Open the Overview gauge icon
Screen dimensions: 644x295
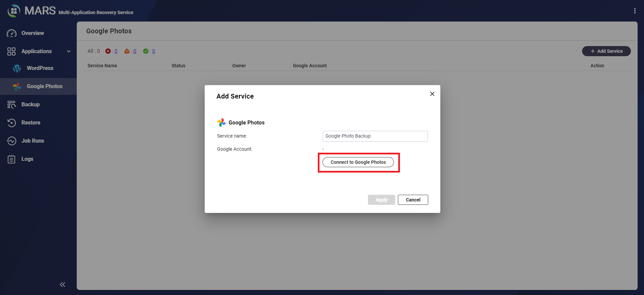click(11, 33)
